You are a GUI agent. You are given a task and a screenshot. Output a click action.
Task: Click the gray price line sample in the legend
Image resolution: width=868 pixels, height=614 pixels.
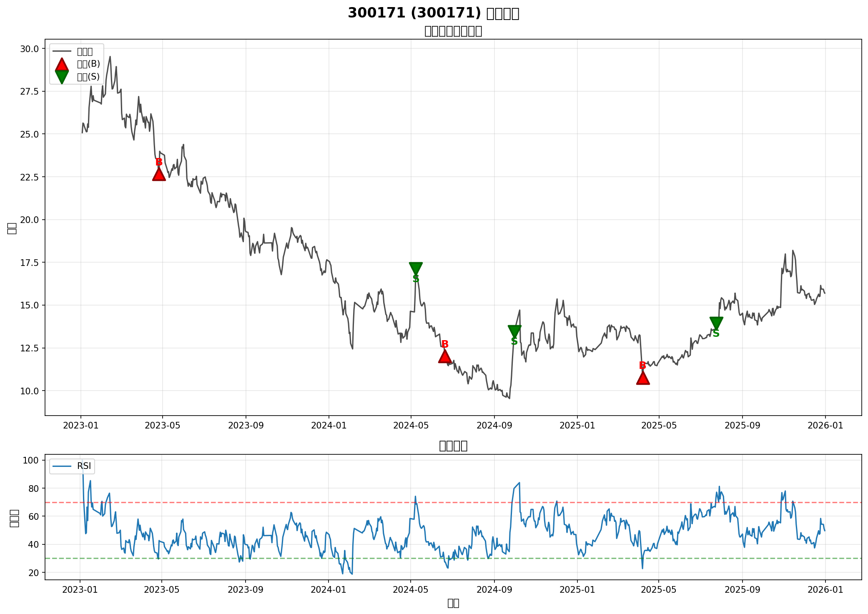tap(62, 52)
